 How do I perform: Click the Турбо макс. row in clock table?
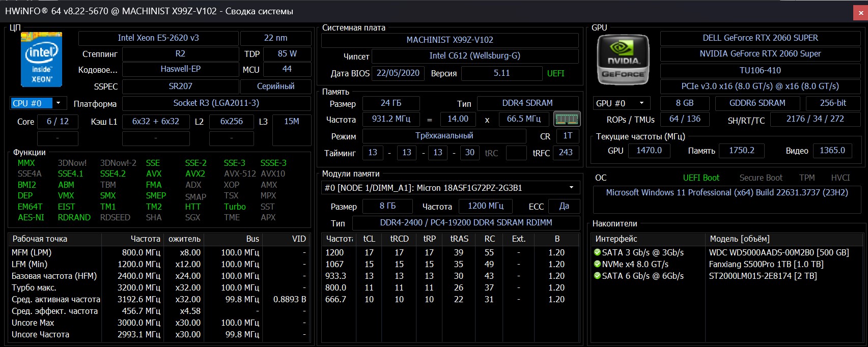point(34,287)
